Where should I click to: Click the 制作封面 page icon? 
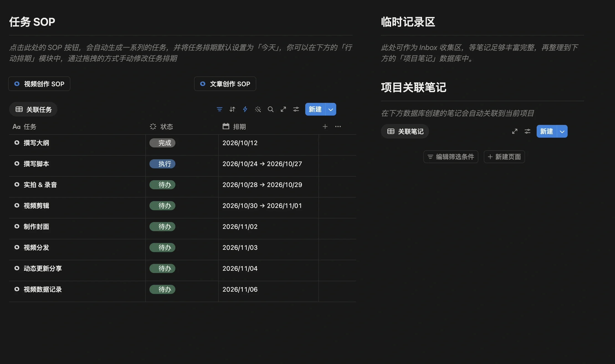(17, 226)
